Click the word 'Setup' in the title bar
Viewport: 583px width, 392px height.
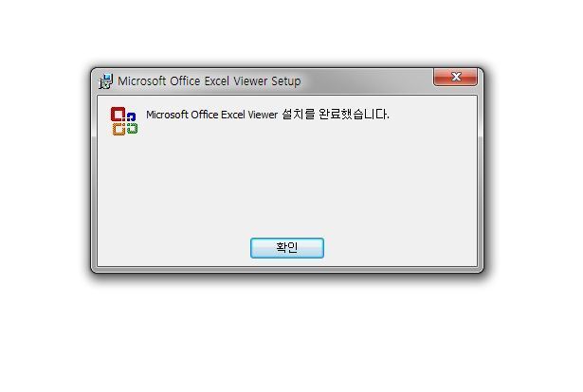coord(286,81)
